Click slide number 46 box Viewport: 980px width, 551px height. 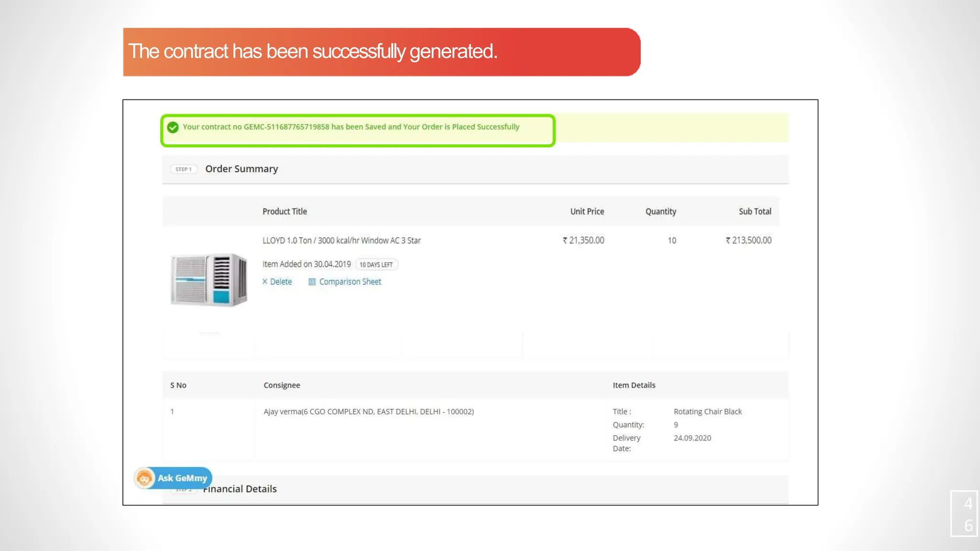point(965,514)
